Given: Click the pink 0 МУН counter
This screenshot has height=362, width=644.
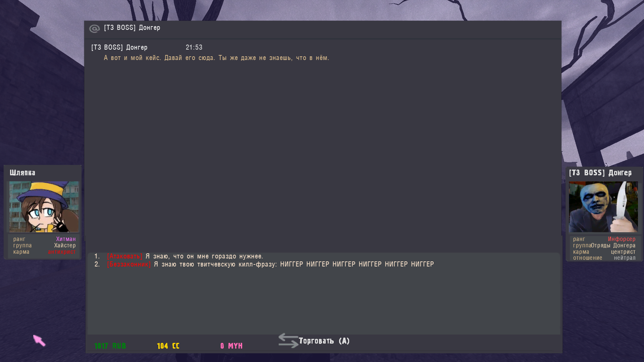Looking at the screenshot, I should click(x=231, y=346).
